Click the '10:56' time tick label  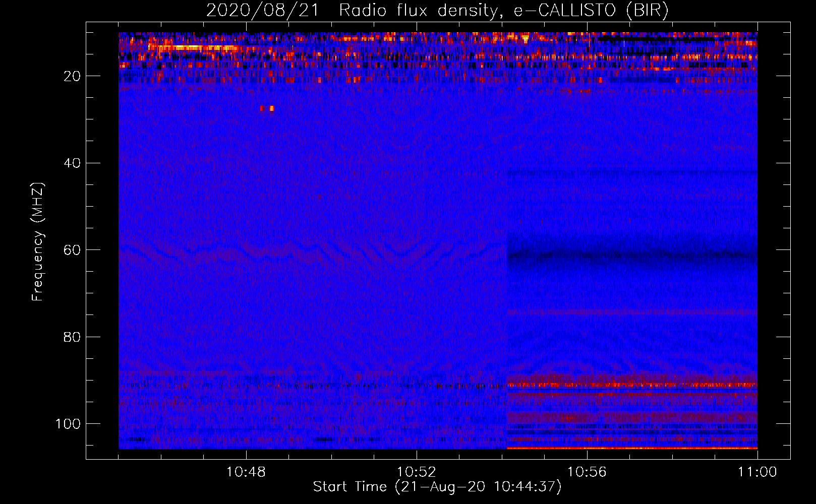tap(587, 472)
